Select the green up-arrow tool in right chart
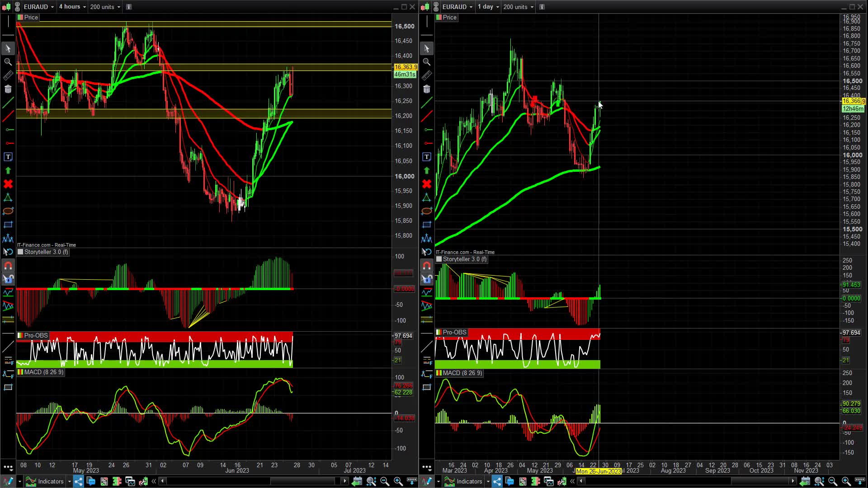868x488 pixels. (x=426, y=170)
